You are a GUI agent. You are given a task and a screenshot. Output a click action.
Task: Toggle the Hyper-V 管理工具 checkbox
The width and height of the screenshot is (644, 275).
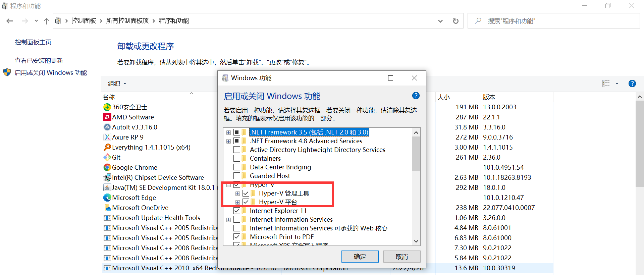(246, 193)
